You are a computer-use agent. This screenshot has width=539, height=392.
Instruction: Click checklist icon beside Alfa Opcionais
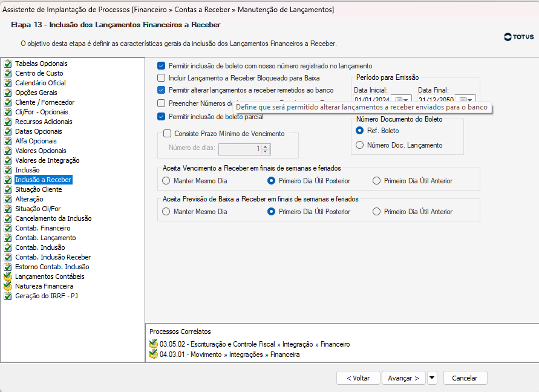8,141
